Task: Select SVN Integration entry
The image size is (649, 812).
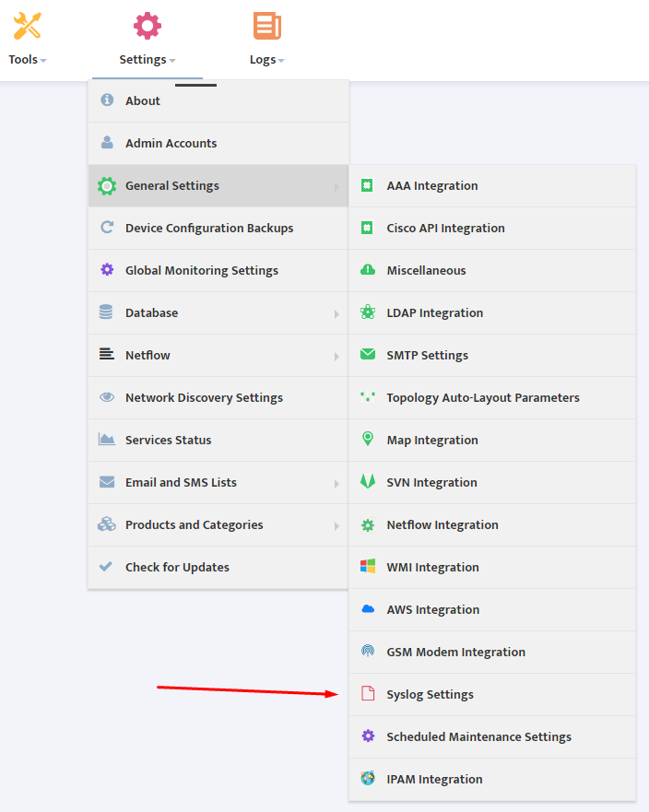Action: 492,483
